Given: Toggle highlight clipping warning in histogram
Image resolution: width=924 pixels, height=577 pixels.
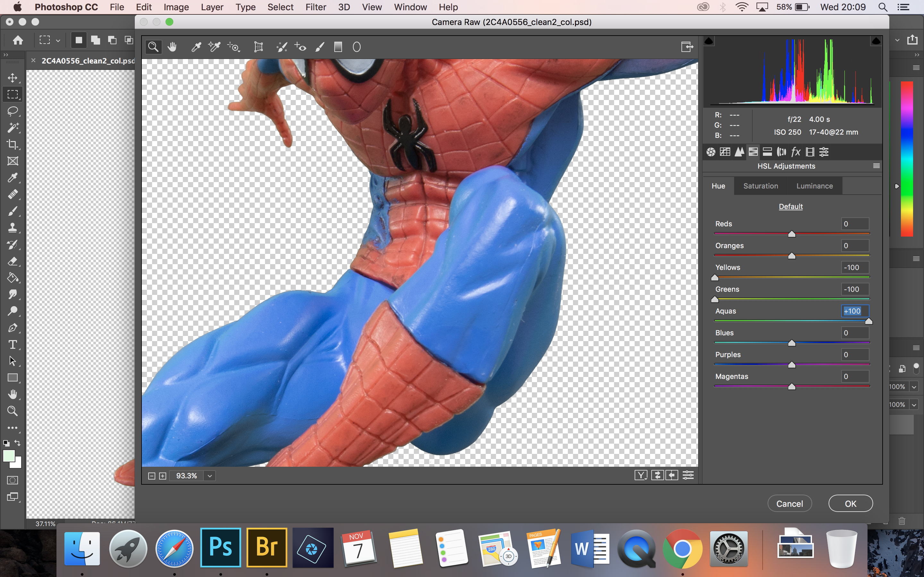Looking at the screenshot, I should [876, 41].
